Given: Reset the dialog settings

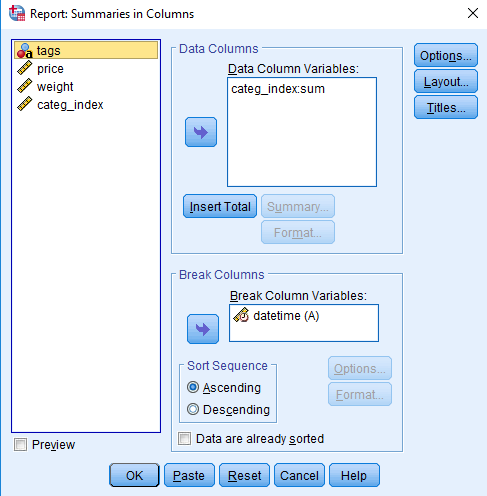Looking at the screenshot, I should tap(244, 475).
